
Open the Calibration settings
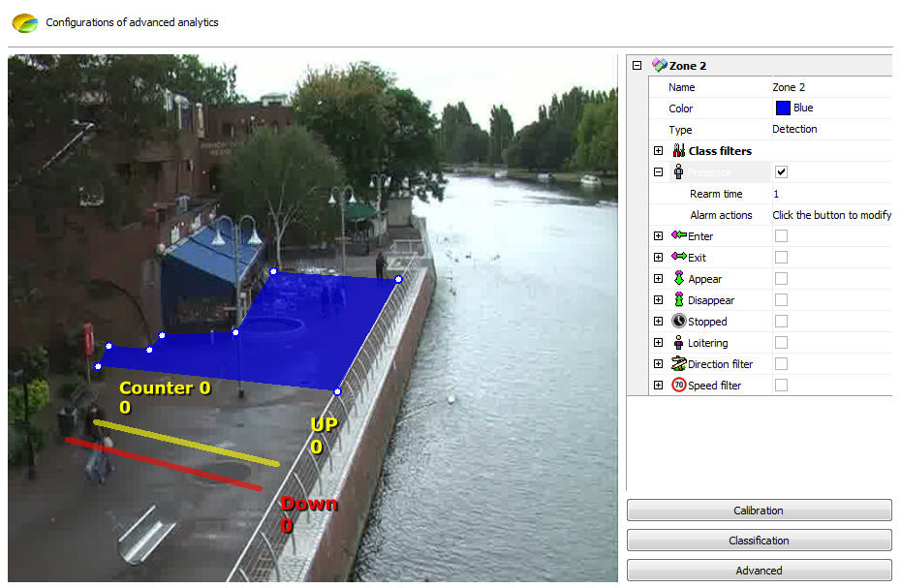(759, 511)
